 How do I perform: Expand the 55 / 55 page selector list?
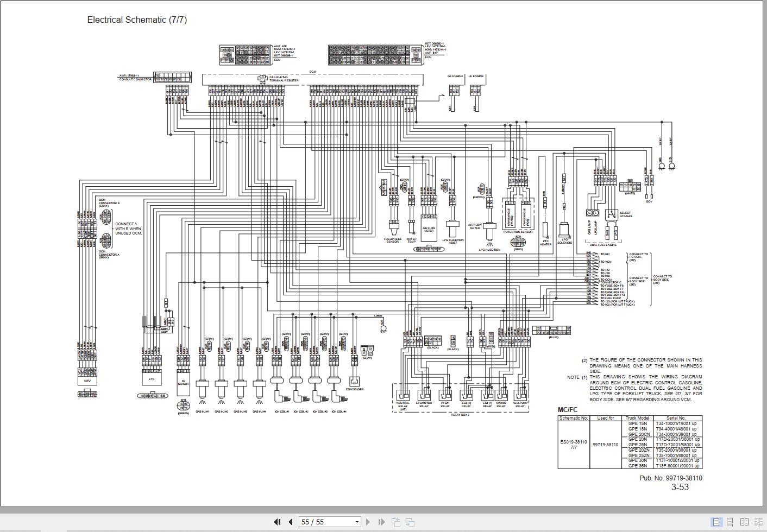pyautogui.click(x=356, y=522)
